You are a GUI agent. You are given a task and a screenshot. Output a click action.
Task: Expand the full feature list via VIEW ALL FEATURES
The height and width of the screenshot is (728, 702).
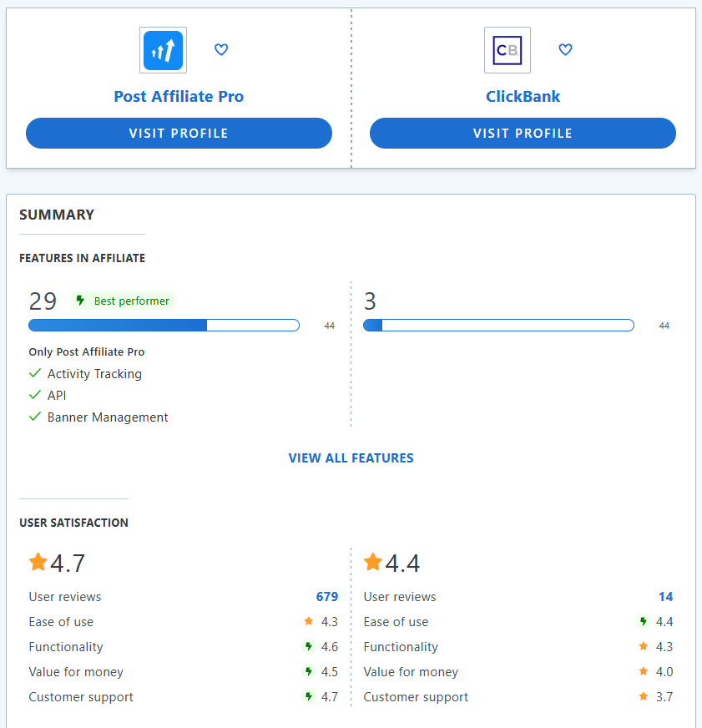click(x=351, y=458)
